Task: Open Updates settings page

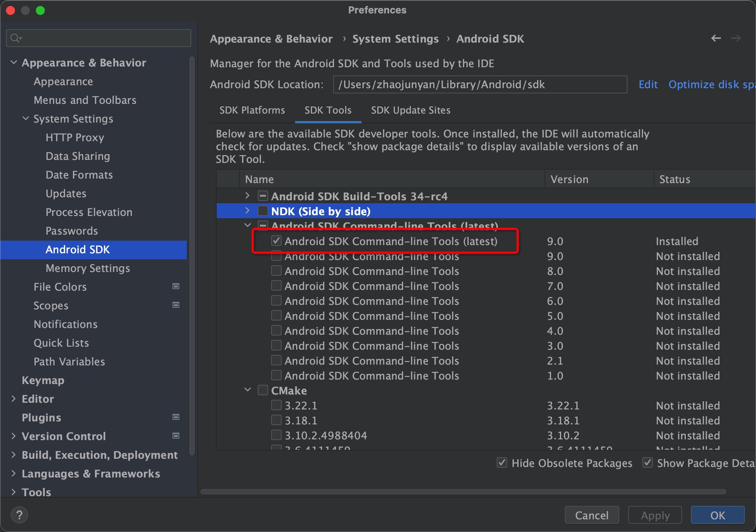Action: [x=66, y=194]
